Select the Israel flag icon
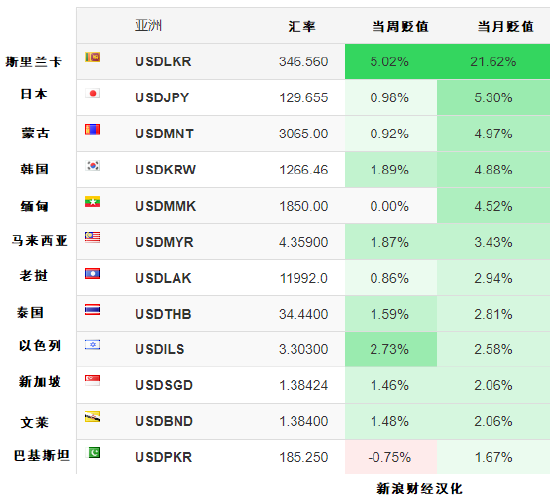550x501 pixels. (x=93, y=345)
